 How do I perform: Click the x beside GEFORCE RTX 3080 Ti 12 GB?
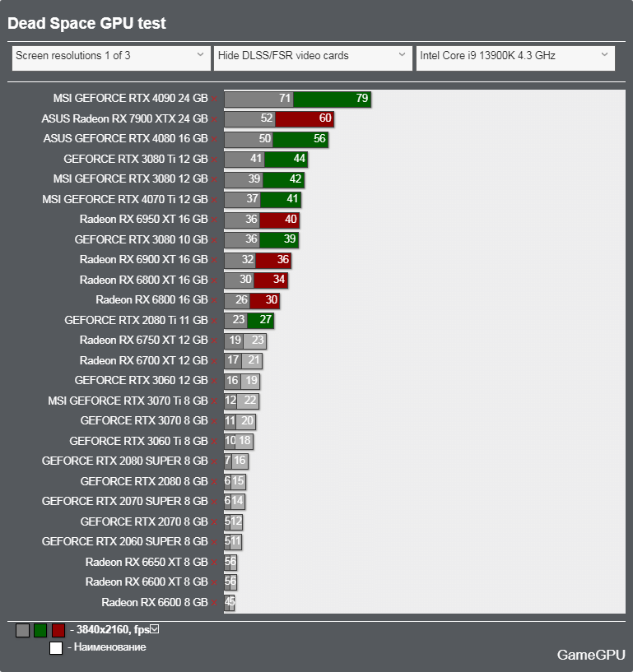tap(214, 160)
